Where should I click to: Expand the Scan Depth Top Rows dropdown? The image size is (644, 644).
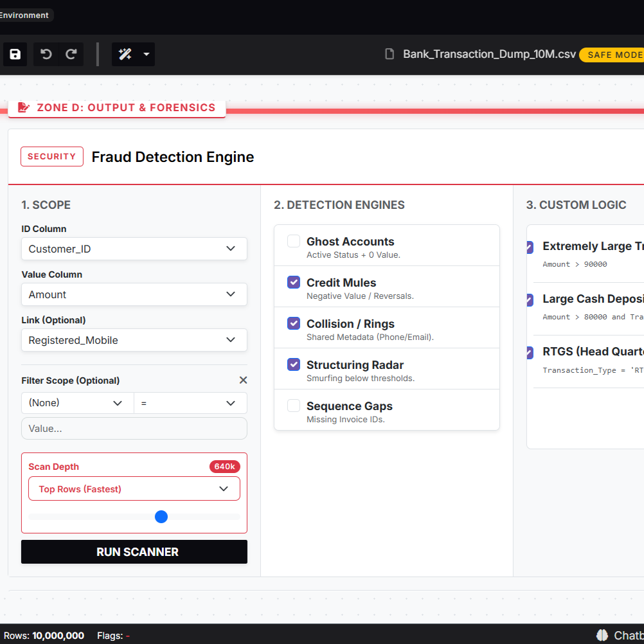pyautogui.click(x=134, y=489)
